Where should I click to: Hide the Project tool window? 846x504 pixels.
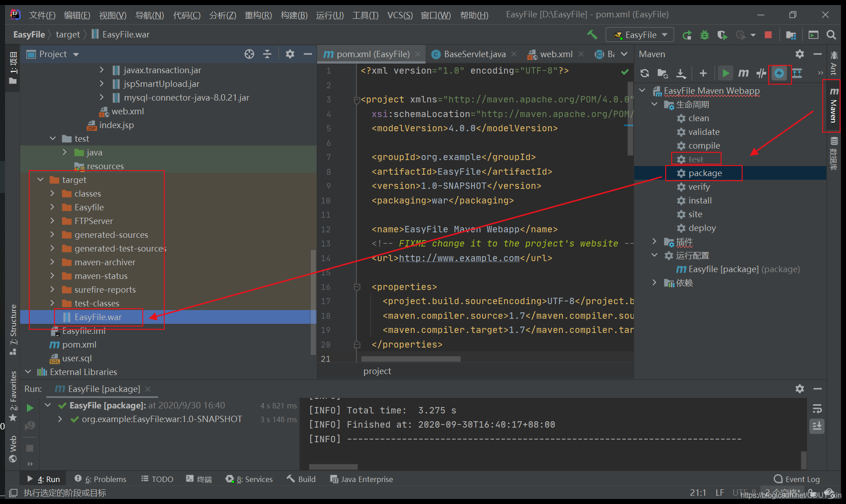tap(308, 54)
